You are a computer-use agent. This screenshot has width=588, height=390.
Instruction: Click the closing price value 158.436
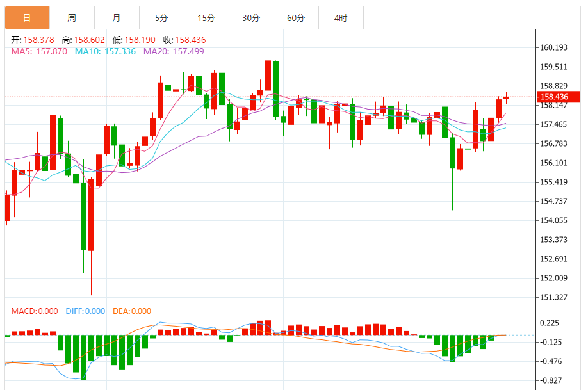[x=190, y=40]
